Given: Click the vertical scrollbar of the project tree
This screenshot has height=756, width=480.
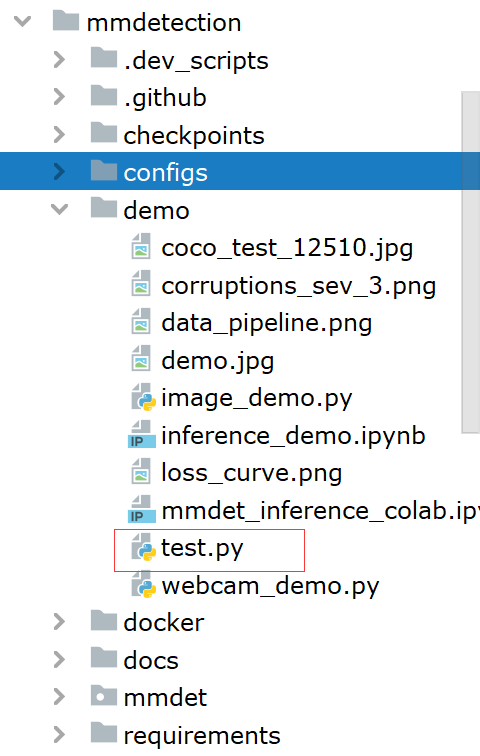Looking at the screenshot, I should [x=470, y=263].
